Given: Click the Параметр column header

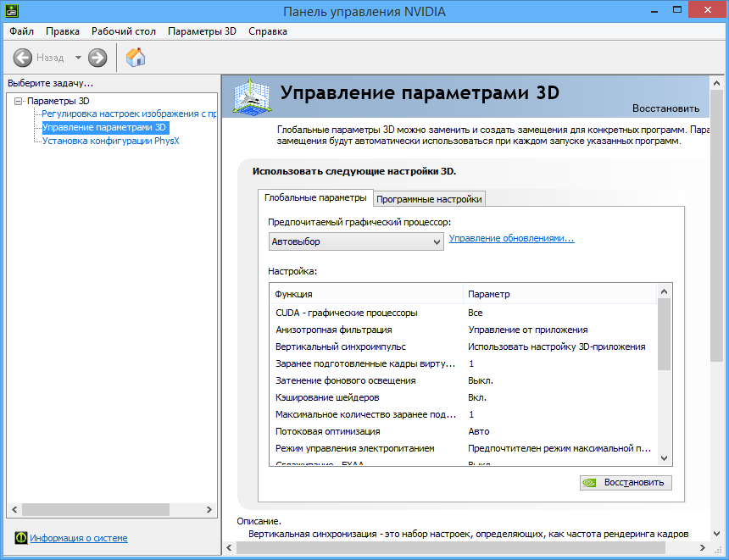Looking at the screenshot, I should [x=559, y=294].
